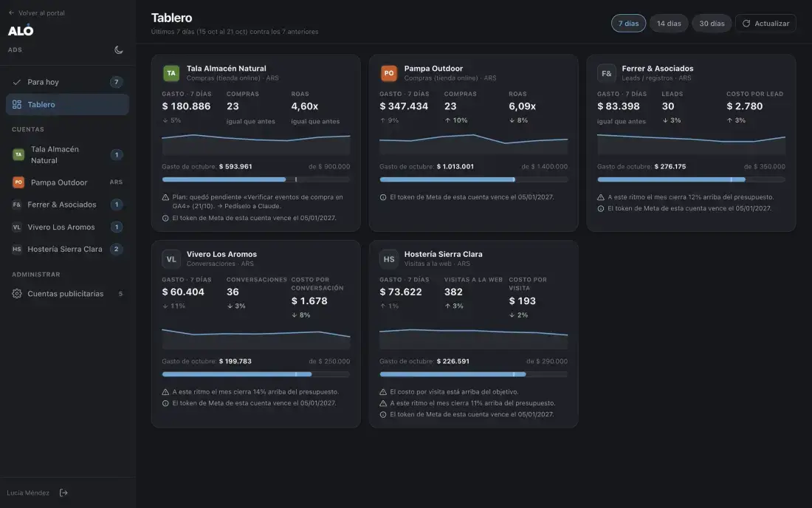Screen dimensions: 812x508
Task: Click Ferrer October spend progress bar
Action: tap(691, 179)
